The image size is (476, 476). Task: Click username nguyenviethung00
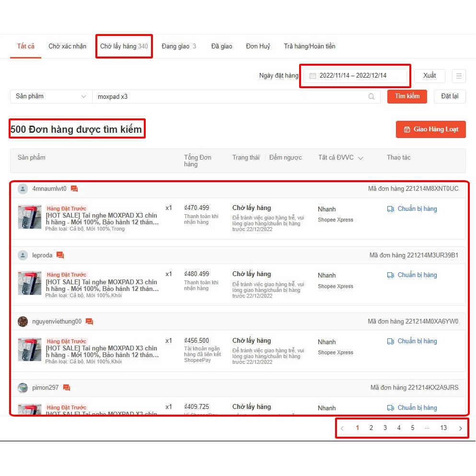[x=57, y=322]
